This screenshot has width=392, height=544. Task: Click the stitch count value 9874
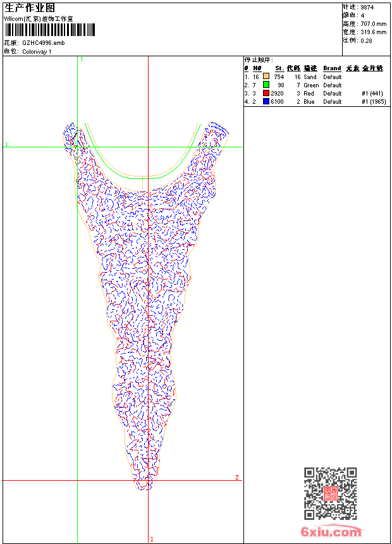coord(367,7)
